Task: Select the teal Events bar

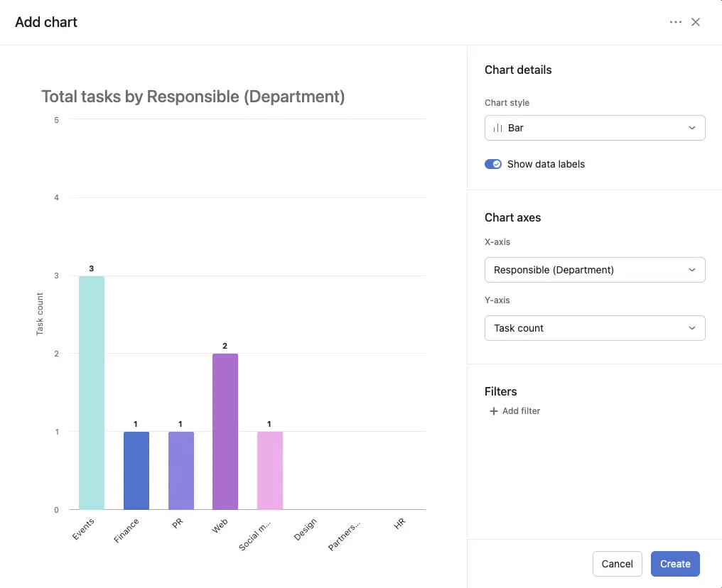Action: point(92,393)
